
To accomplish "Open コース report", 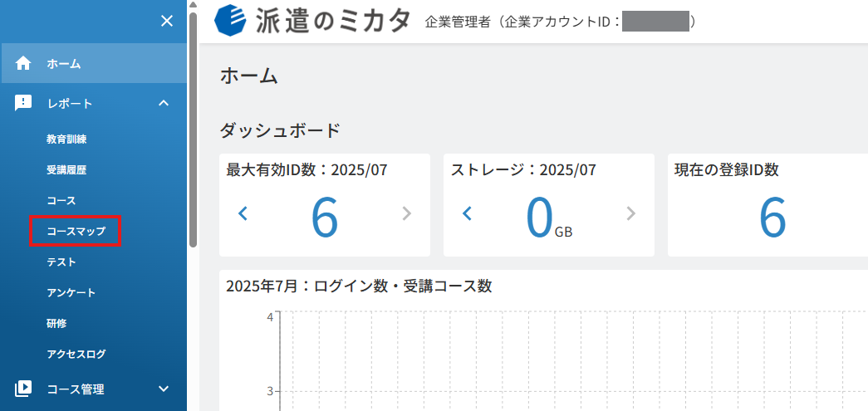I will point(61,201).
